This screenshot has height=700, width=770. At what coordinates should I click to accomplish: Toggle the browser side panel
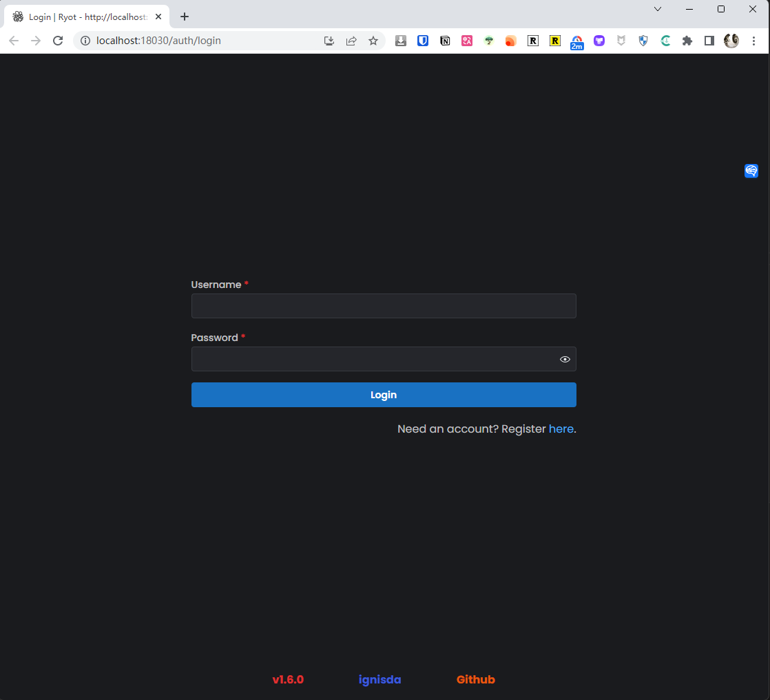tap(709, 41)
